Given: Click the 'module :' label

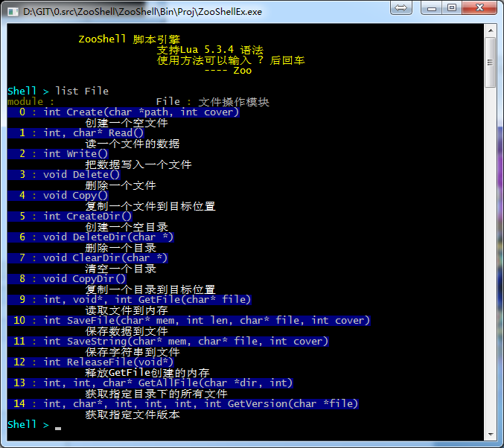Looking at the screenshot, I should [31, 102].
